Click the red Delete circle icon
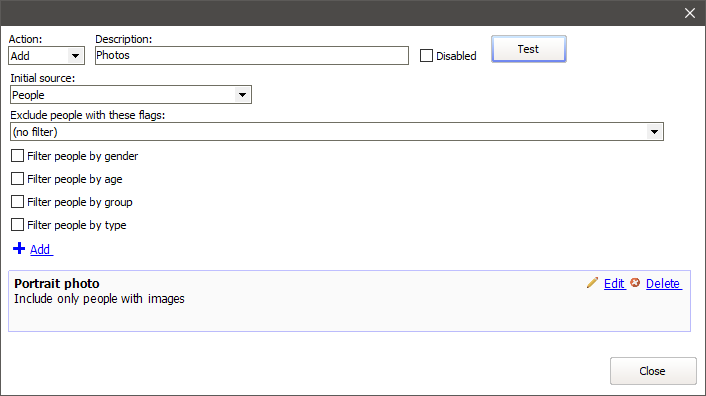Screen dimensions: 706x396 pyautogui.click(x=635, y=283)
